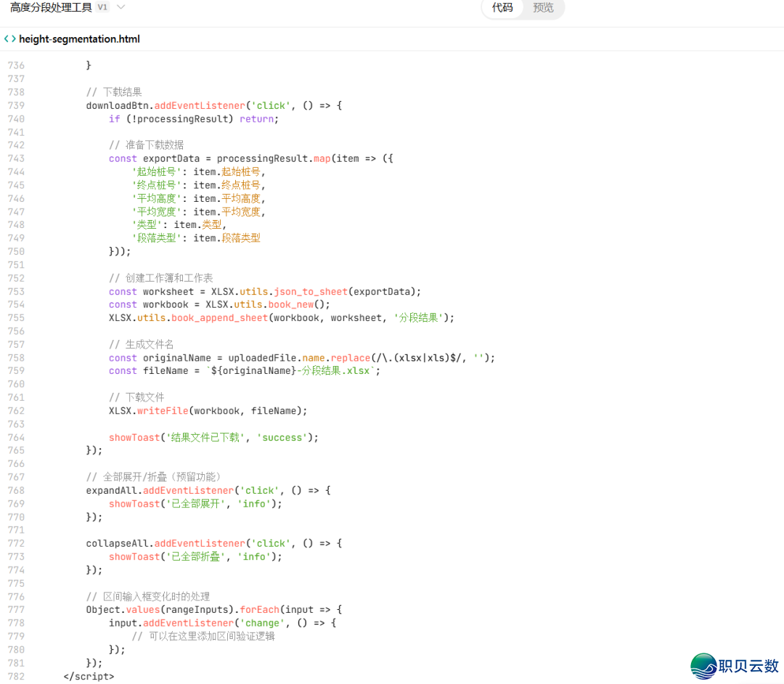The width and height of the screenshot is (784, 684).
Task: Click the if (!processingResult) return line
Action: point(194,119)
